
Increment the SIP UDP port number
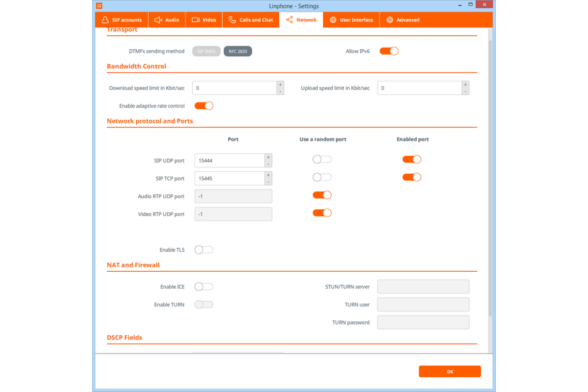click(268, 157)
